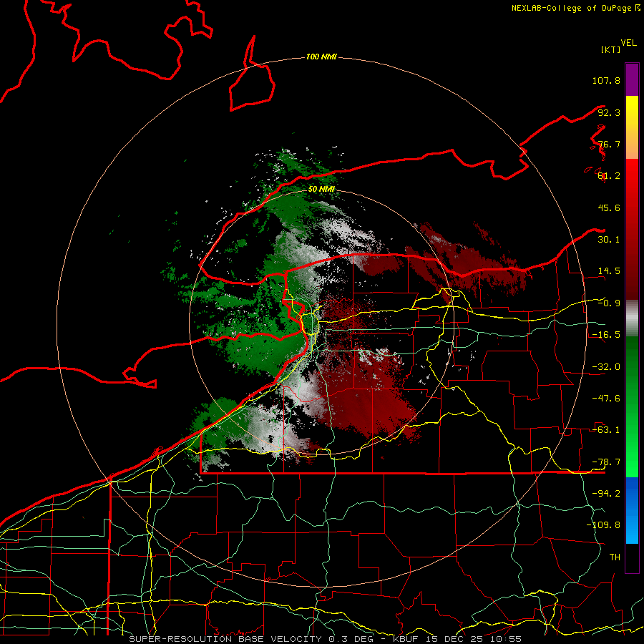Image resolution: width=644 pixels, height=644 pixels.
Task: Click the -0.9 velocity scale value
Action: 609,303
